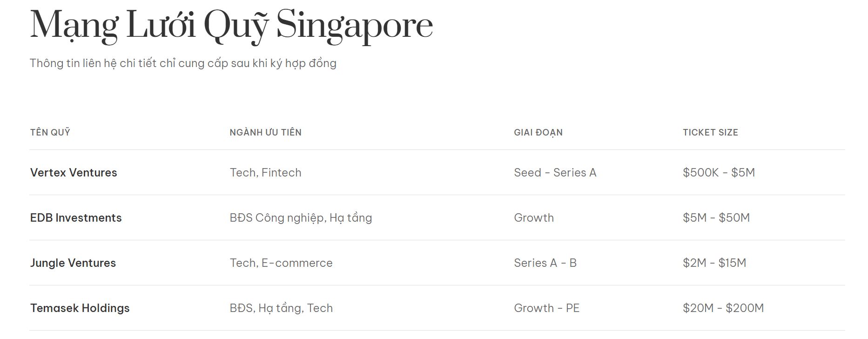Click the "Tech, E-commerce" sector cell
Image resolution: width=868 pixels, height=339 pixels.
click(x=281, y=263)
